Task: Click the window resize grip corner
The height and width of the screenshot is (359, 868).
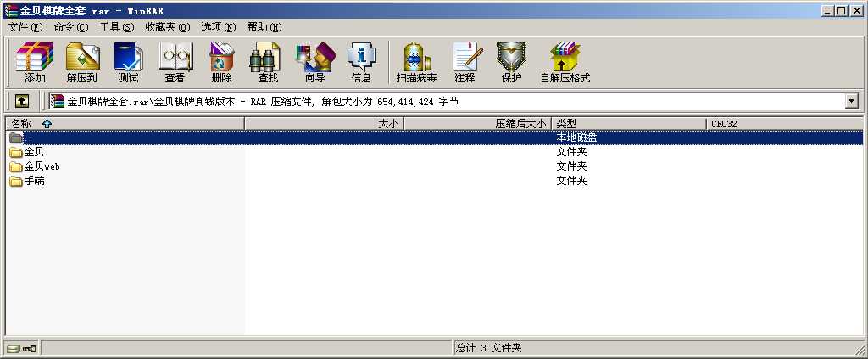Action: coord(860,349)
